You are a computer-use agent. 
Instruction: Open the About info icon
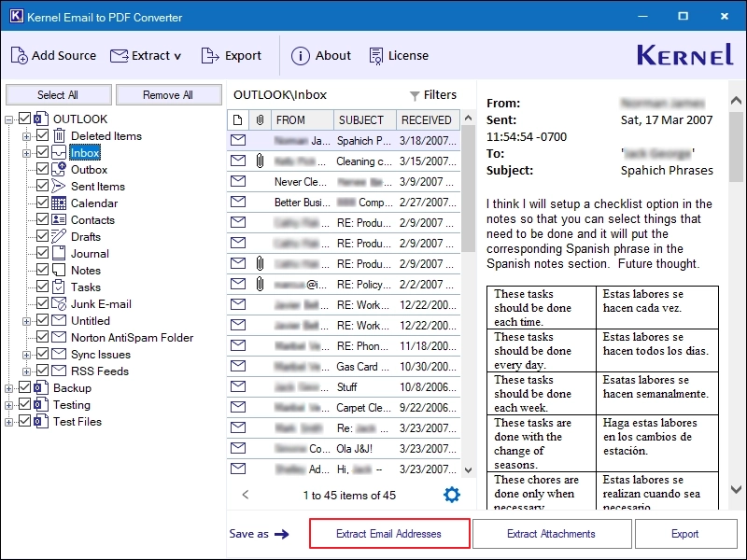click(300, 56)
